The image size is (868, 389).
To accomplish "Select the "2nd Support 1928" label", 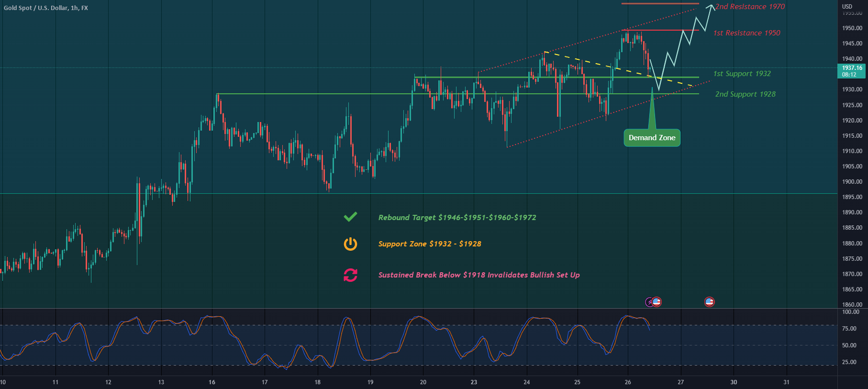I will coord(746,94).
